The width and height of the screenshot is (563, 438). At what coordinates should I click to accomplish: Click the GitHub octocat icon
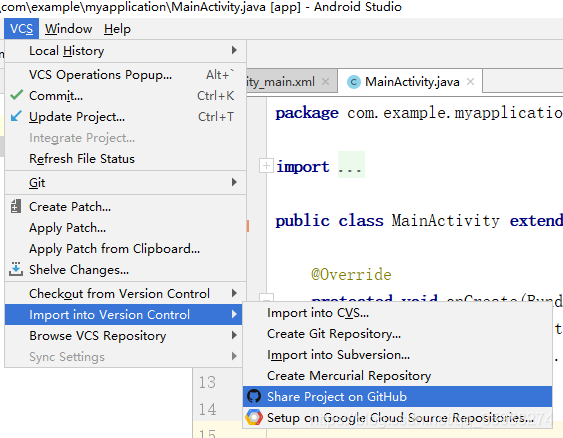[254, 396]
